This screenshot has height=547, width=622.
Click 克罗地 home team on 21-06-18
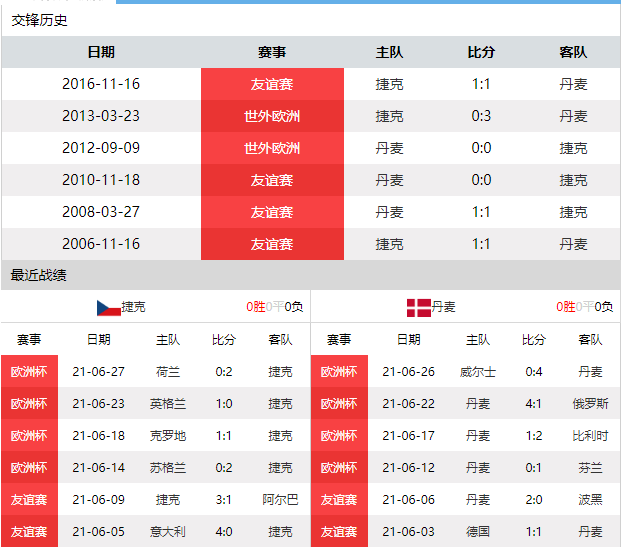[x=168, y=436]
